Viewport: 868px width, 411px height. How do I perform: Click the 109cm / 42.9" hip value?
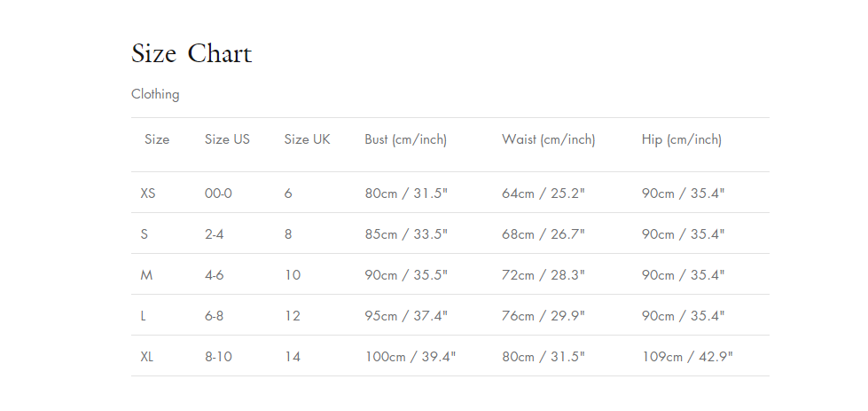(x=687, y=357)
